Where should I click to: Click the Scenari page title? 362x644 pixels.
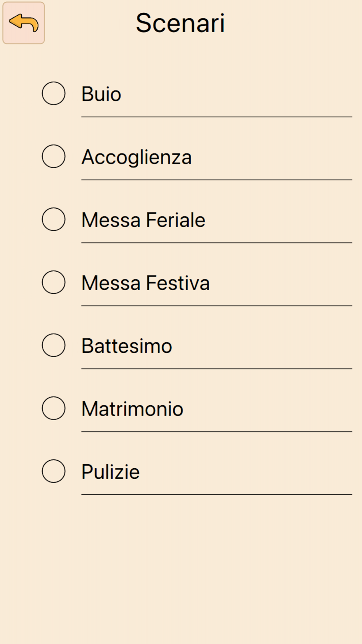point(180,23)
